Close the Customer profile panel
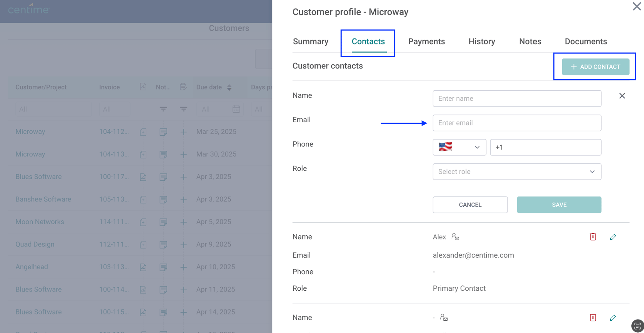This screenshot has height=333, width=644. [637, 7]
